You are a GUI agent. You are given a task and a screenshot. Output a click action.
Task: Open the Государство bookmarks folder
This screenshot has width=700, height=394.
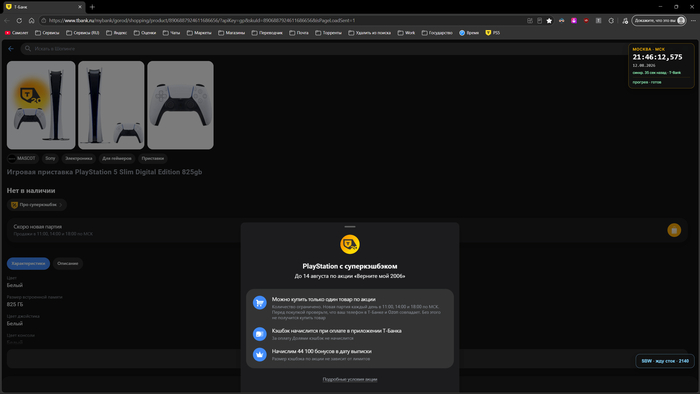[x=437, y=33]
